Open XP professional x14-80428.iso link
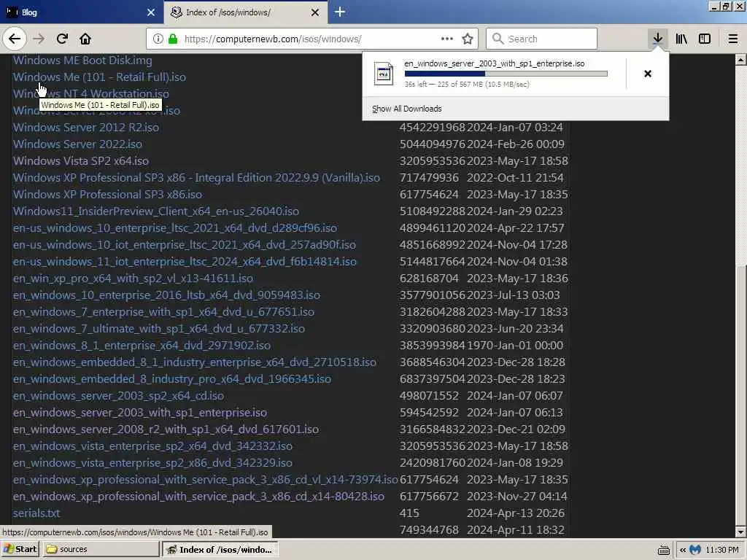 pyautogui.click(x=198, y=496)
